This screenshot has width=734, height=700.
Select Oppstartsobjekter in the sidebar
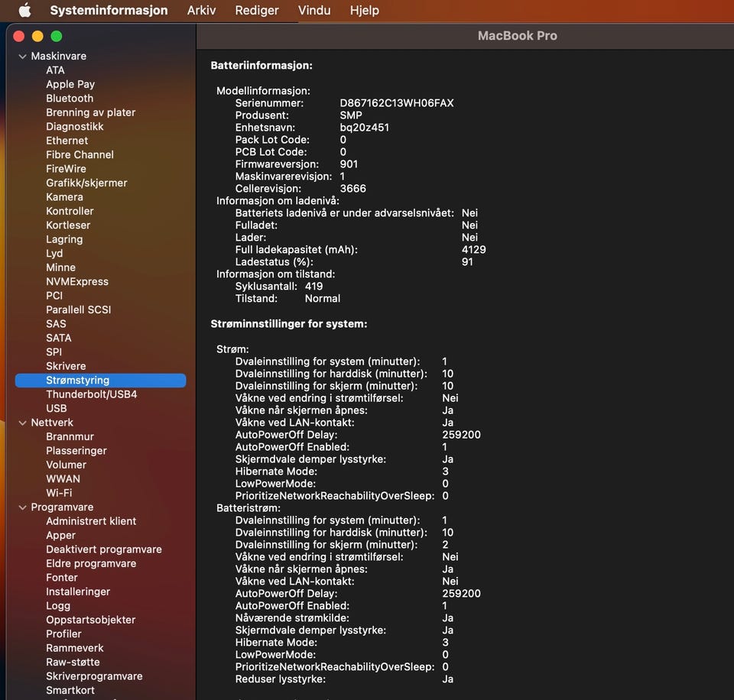tap(90, 620)
